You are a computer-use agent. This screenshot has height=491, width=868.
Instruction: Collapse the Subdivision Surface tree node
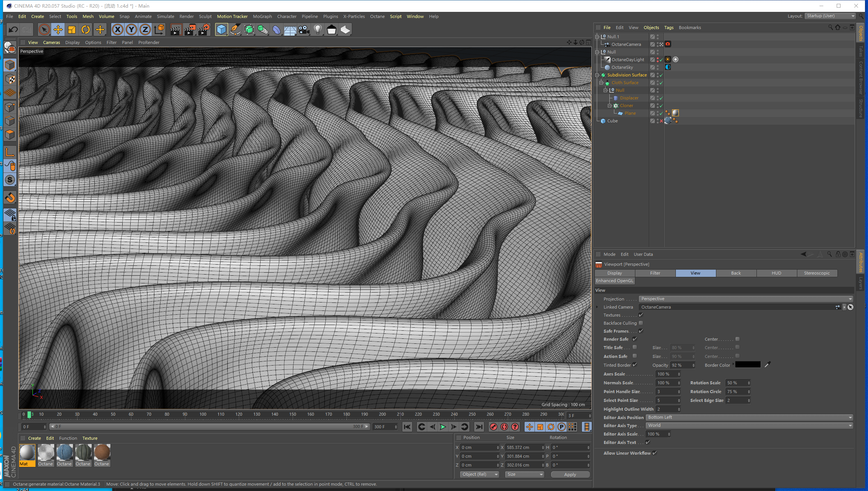597,75
